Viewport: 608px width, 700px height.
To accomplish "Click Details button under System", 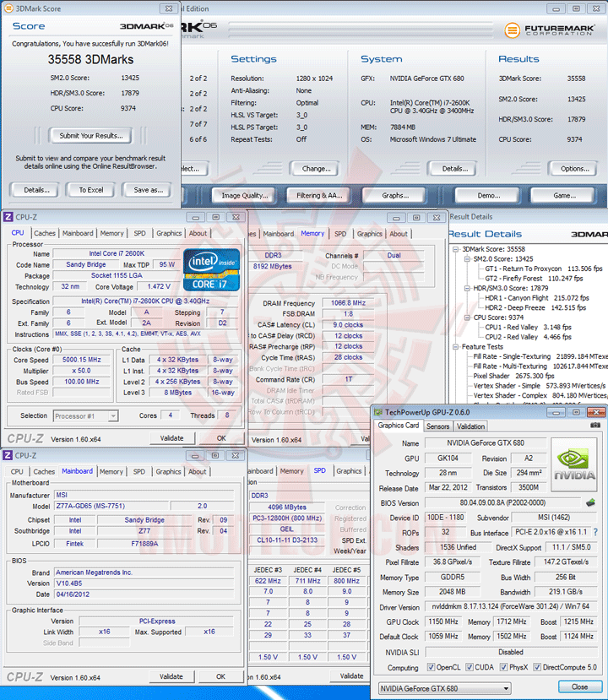I will 455,169.
